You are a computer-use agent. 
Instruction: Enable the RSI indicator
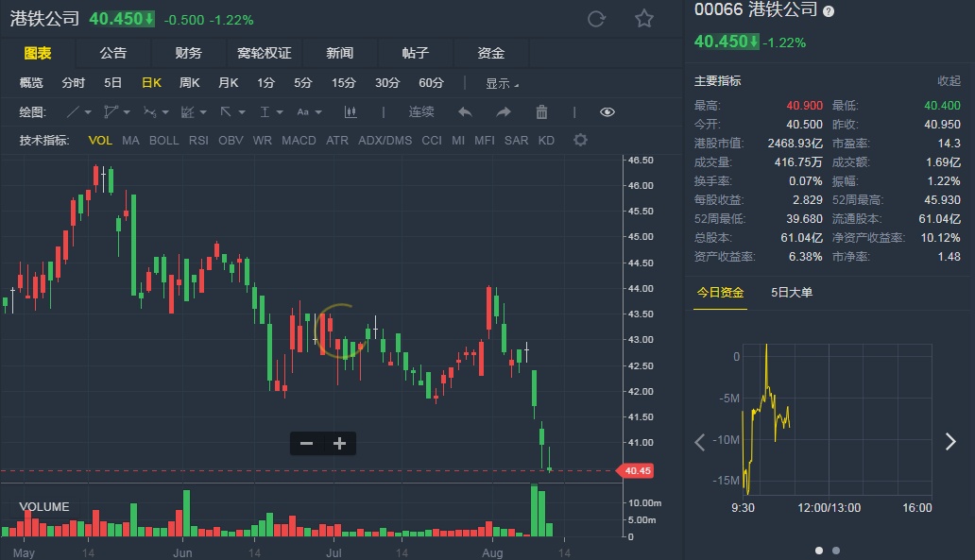coord(198,141)
